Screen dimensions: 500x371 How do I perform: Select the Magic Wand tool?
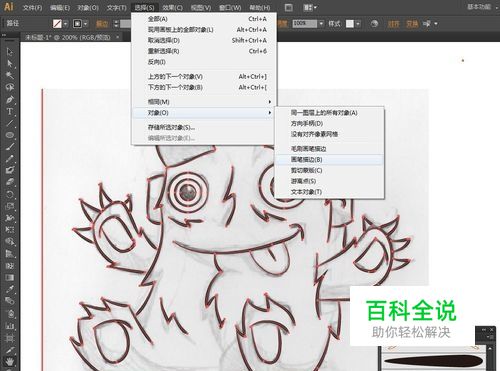9,75
